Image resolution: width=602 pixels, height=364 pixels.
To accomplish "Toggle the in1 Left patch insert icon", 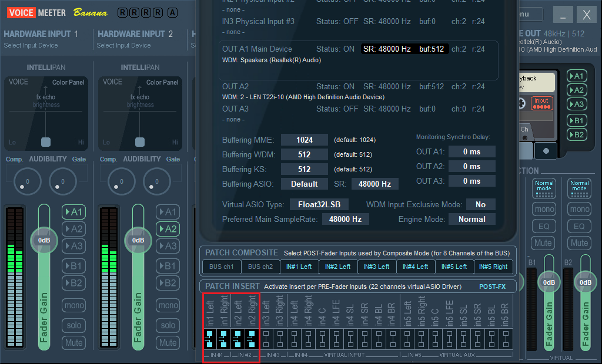I will click(x=210, y=339).
